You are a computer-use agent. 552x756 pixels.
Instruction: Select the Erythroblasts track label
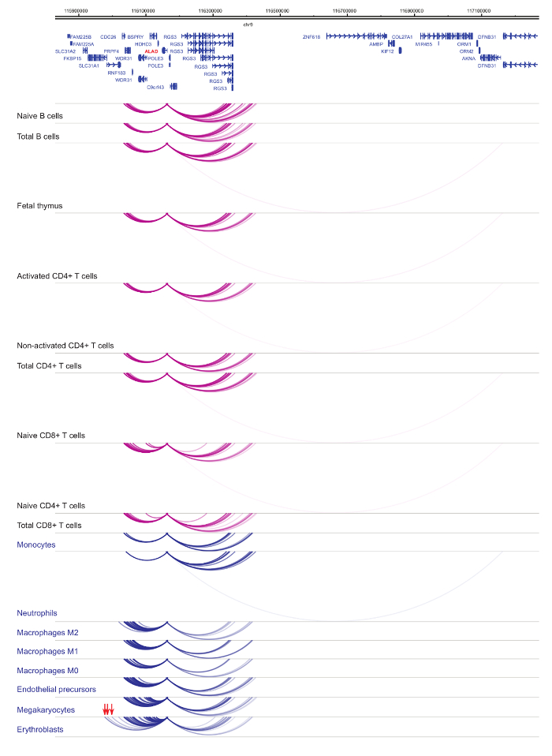(x=40, y=729)
